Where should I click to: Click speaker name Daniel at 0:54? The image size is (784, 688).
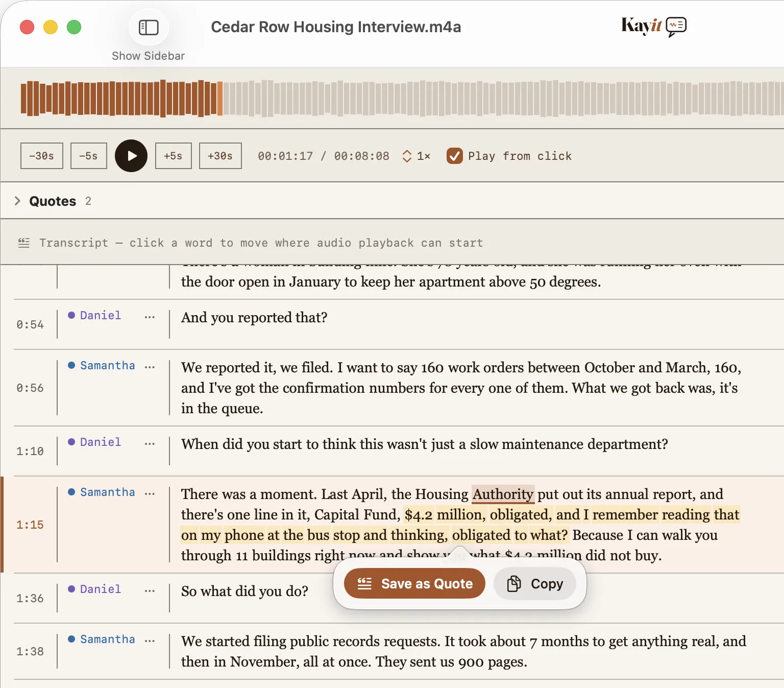tap(101, 316)
